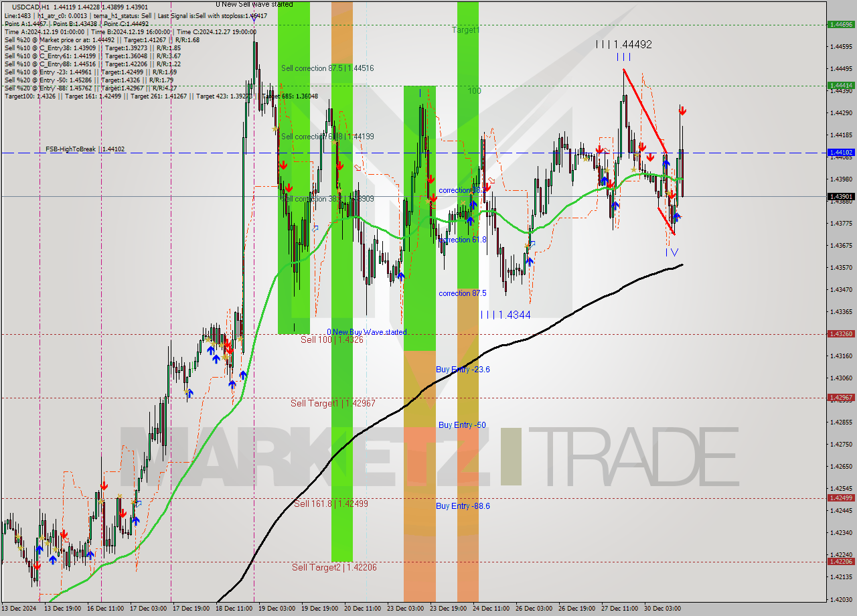Click the Sell %20 @ Market price info line
857x616 pixels.
coord(102,40)
